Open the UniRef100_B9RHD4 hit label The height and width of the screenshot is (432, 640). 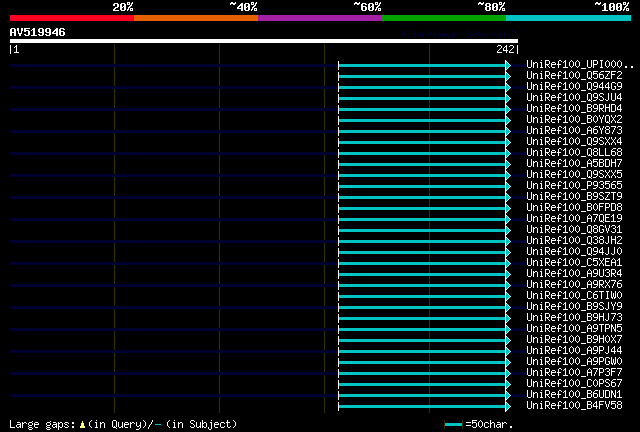[x=574, y=109]
